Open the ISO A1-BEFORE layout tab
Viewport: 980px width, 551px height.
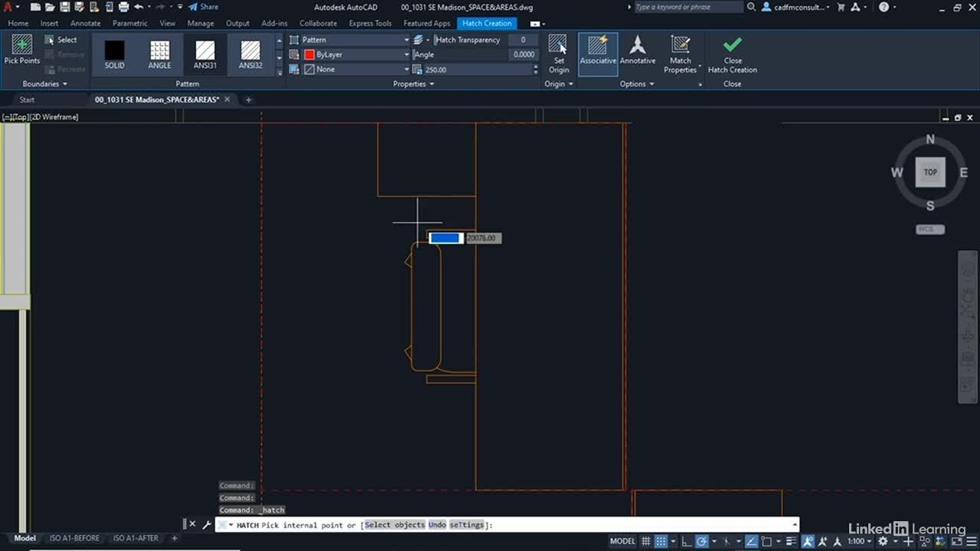tap(74, 538)
